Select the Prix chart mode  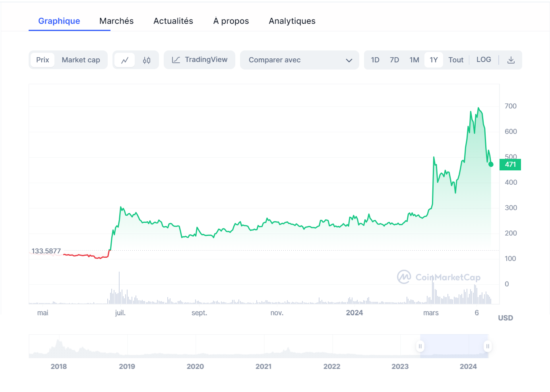pyautogui.click(x=43, y=60)
